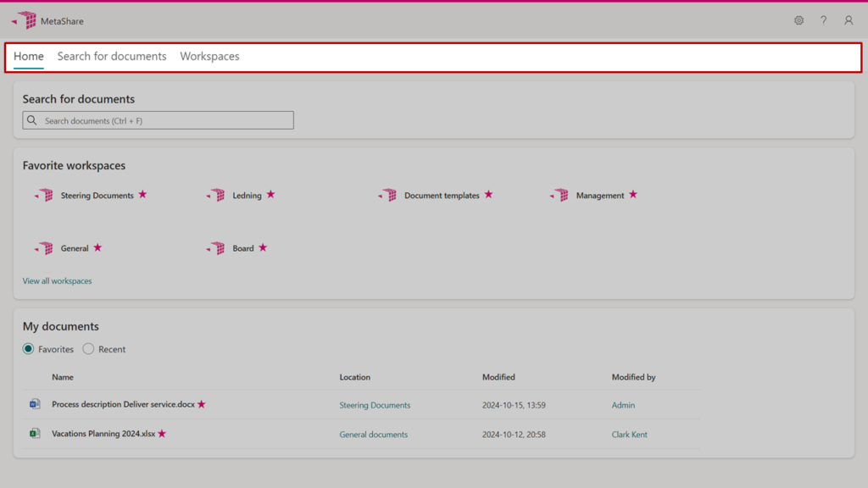The width and height of the screenshot is (868, 488).
Task: Select the Recent radio button
Action: 88,349
